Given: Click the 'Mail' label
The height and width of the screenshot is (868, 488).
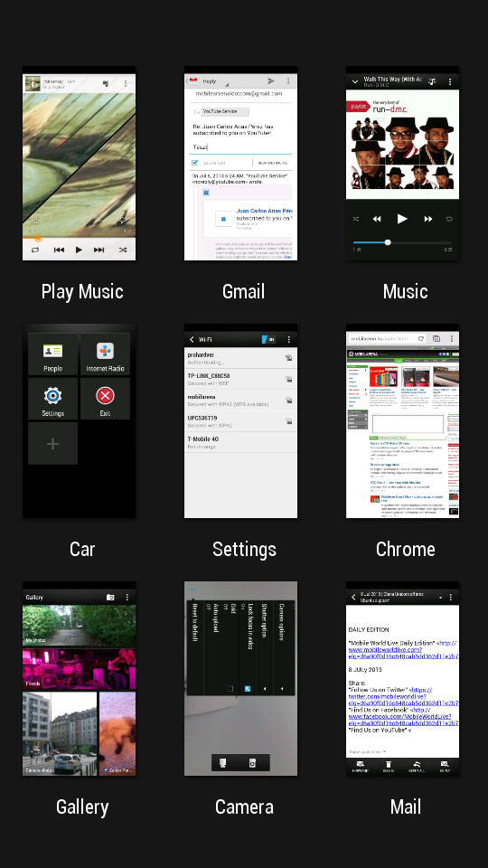Looking at the screenshot, I should [x=406, y=807].
